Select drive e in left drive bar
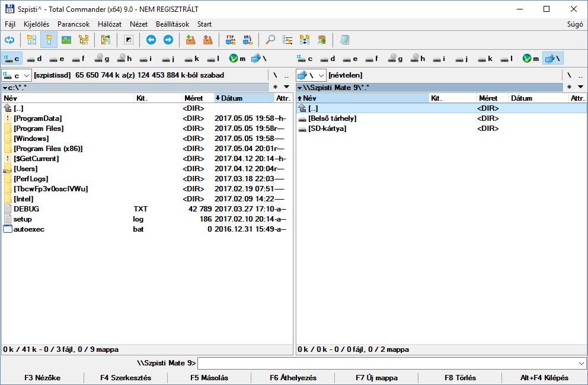The width and height of the screenshot is (588, 385). point(57,59)
